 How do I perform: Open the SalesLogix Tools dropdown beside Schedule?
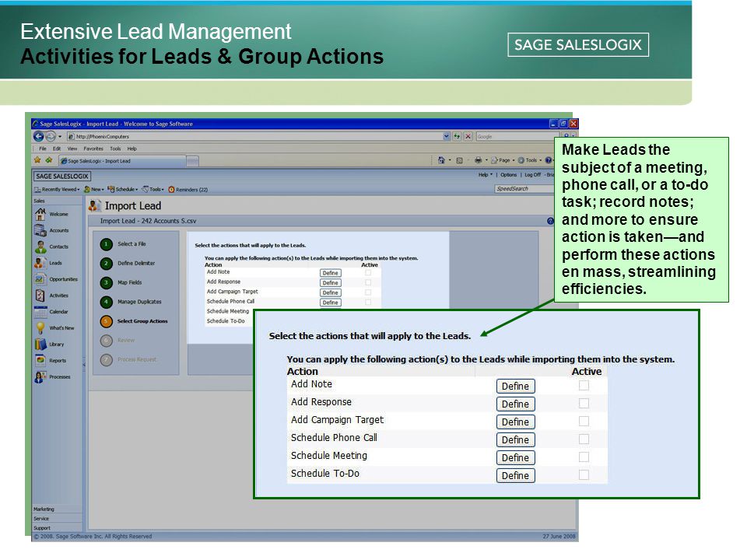153,190
